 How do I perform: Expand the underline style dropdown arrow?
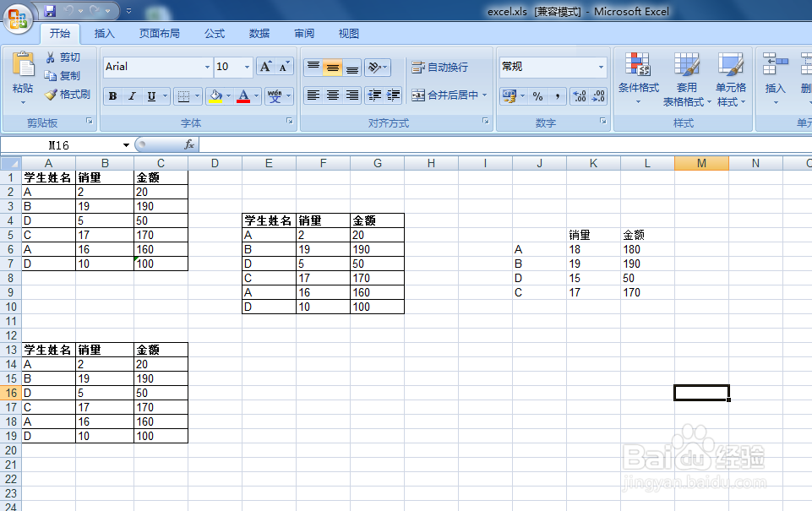[x=166, y=95]
